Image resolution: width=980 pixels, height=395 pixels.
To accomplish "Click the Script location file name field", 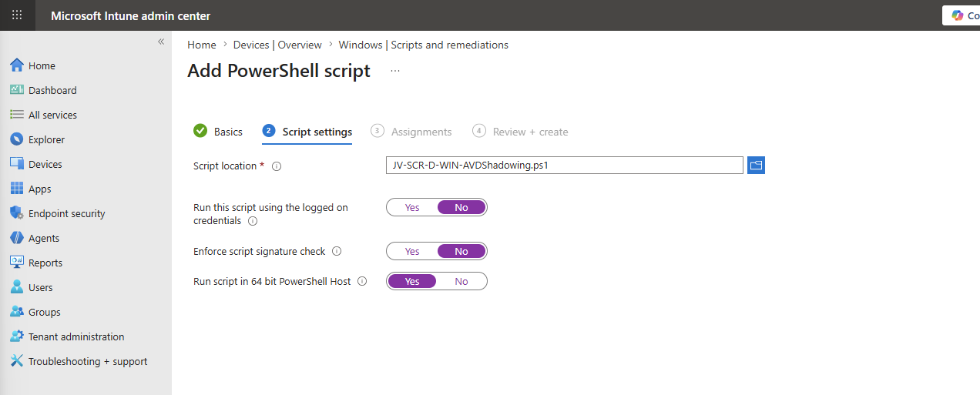I will point(565,165).
